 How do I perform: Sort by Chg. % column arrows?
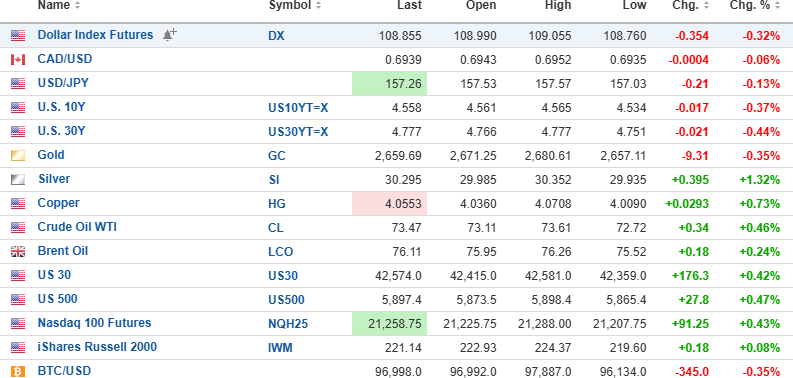(778, 6)
